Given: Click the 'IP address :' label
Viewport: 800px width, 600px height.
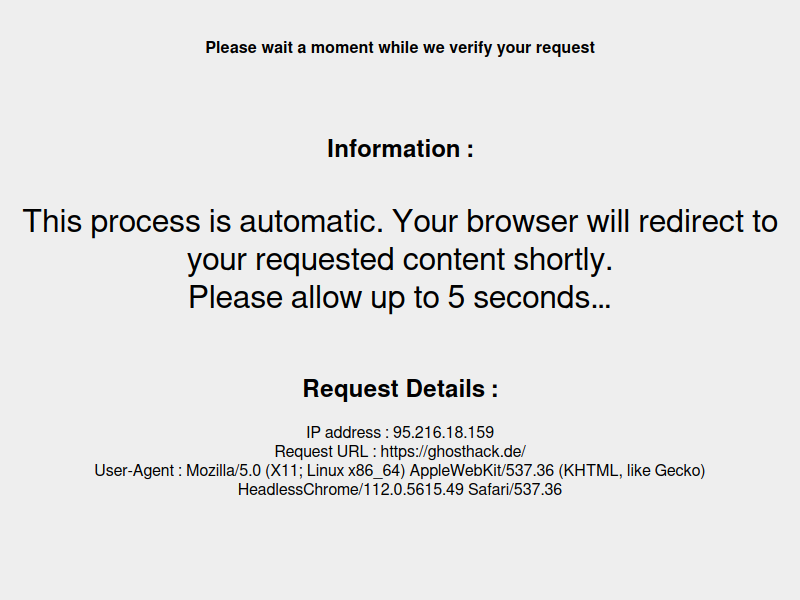Looking at the screenshot, I should pos(347,433).
